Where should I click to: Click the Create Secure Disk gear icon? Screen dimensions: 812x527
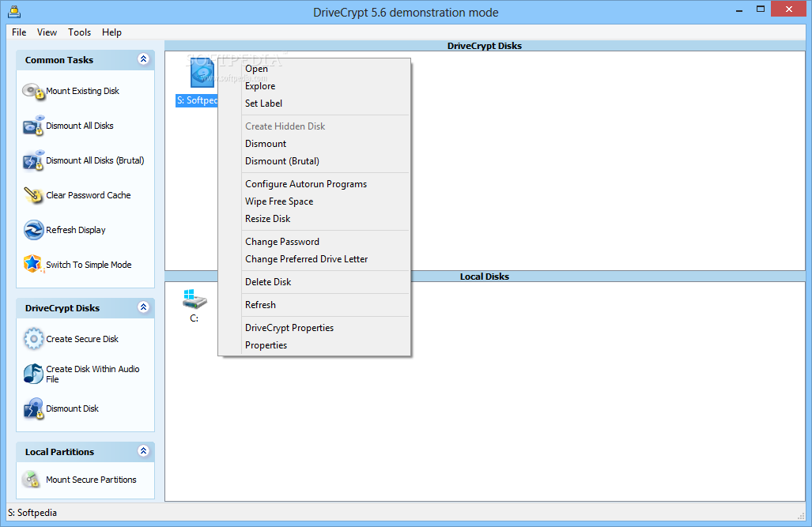33,339
